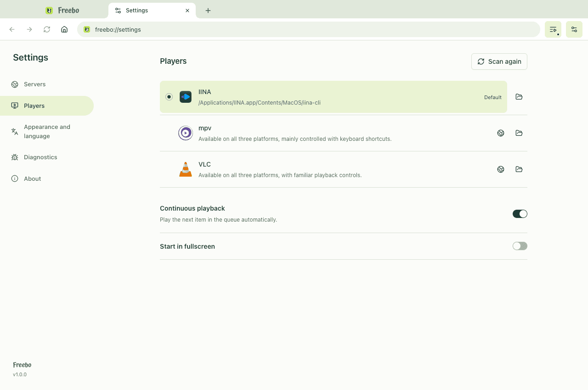Browse folder for the mpv player

pyautogui.click(x=519, y=133)
